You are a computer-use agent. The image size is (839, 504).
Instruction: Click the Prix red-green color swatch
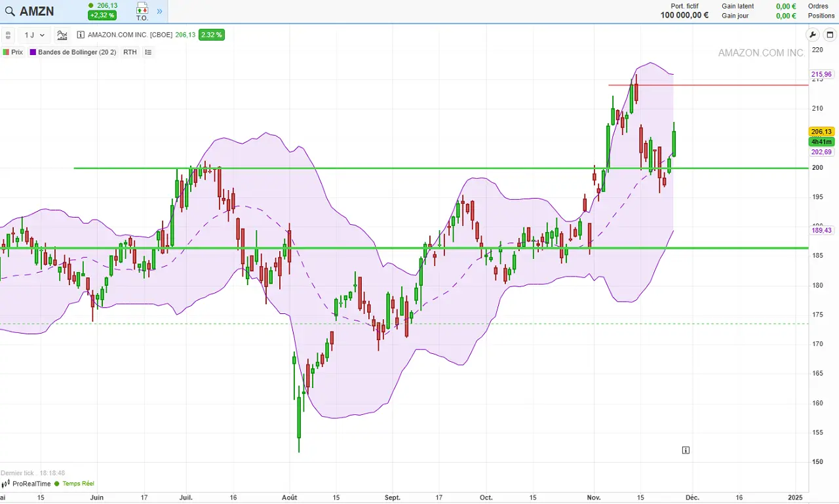(7, 52)
